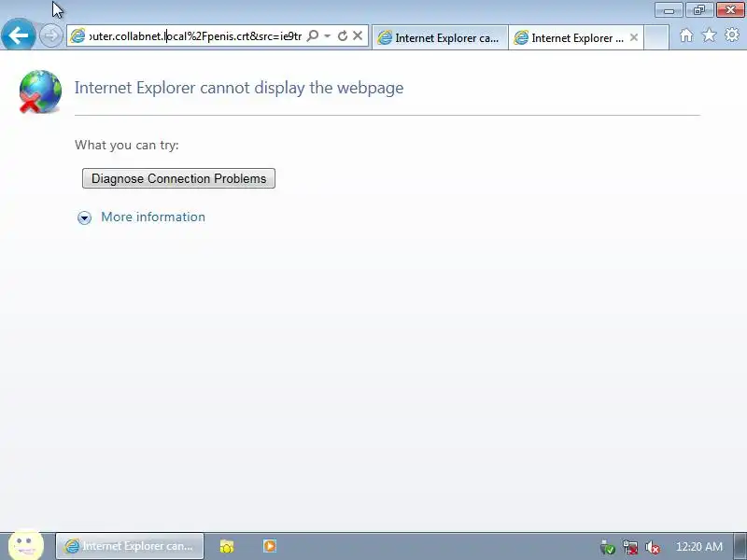This screenshot has height=560, width=747.
Task: Expand More information arrow icon
Action: pos(84,217)
